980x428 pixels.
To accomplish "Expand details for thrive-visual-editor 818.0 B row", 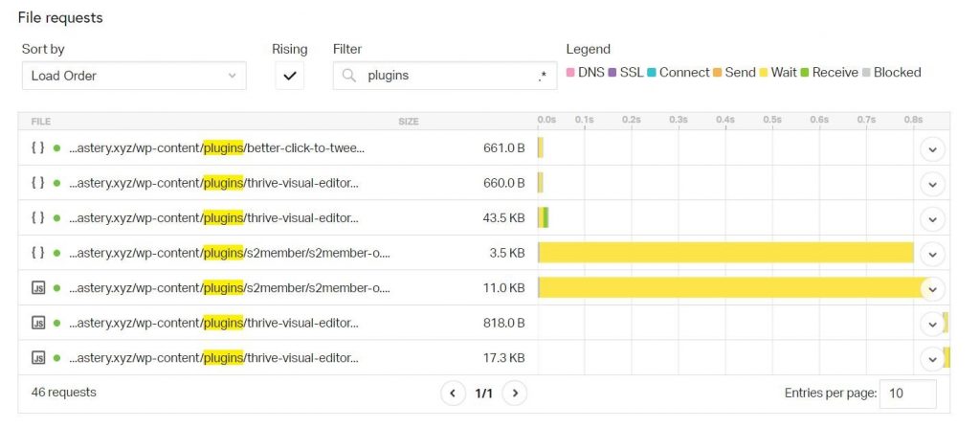I will click(x=932, y=325).
